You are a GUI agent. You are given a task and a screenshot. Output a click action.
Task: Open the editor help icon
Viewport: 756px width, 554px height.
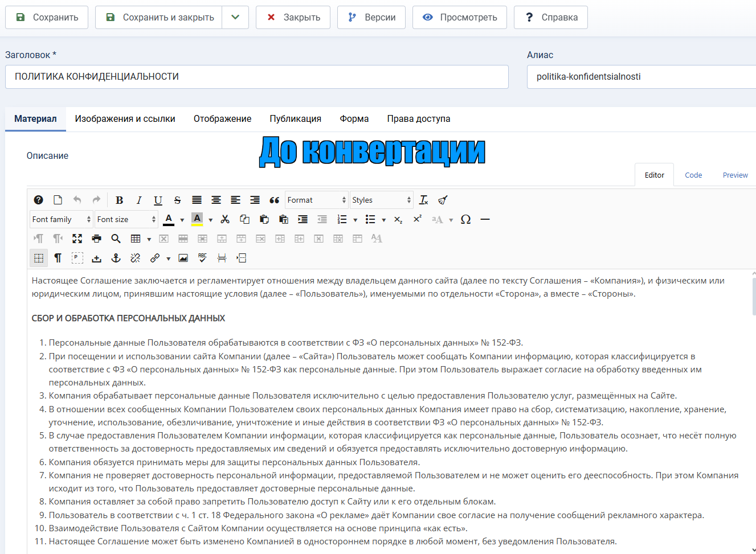tap(39, 200)
